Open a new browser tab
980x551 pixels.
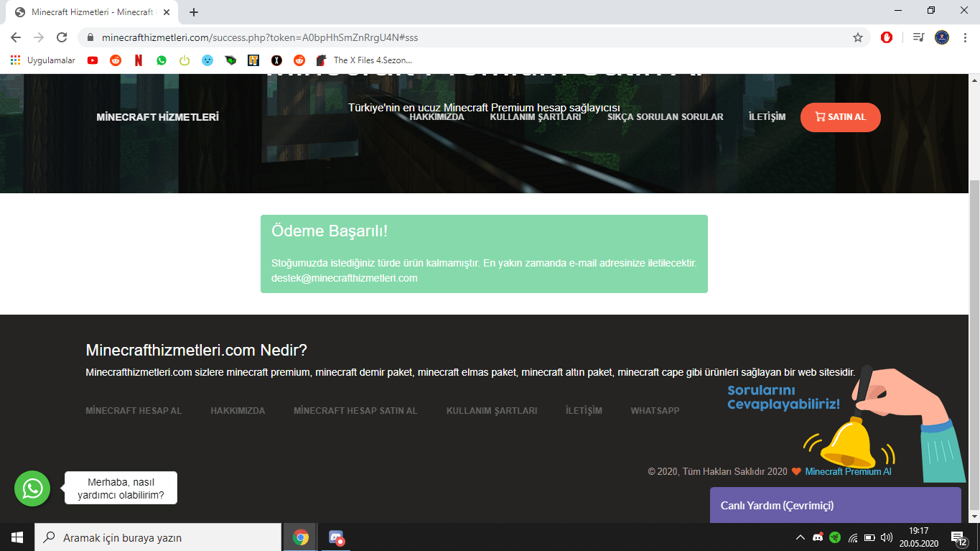click(194, 12)
